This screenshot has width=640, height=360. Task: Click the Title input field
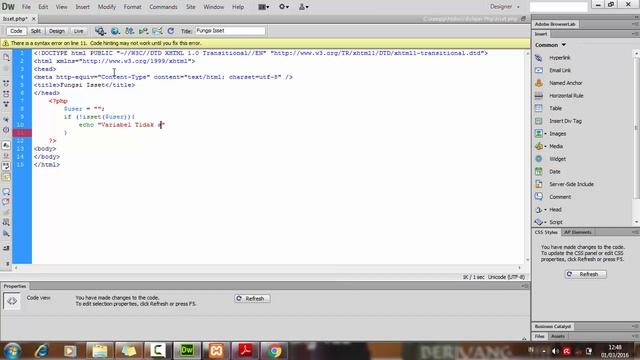[230, 31]
